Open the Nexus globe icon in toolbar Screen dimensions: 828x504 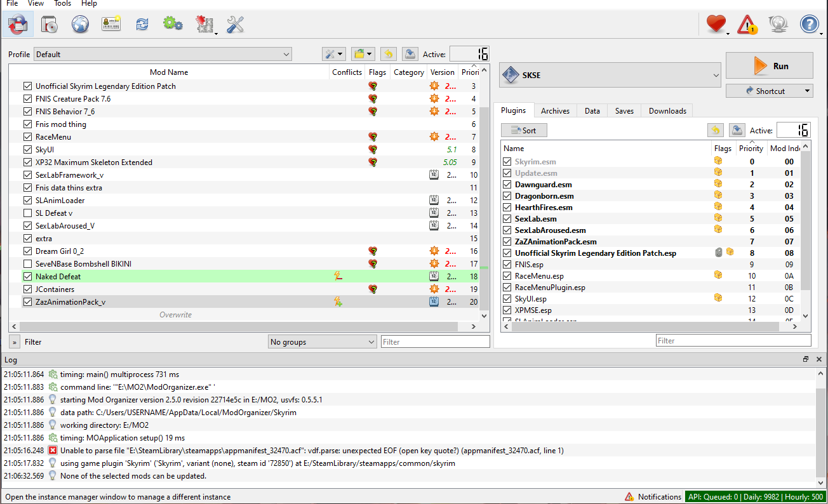click(80, 25)
